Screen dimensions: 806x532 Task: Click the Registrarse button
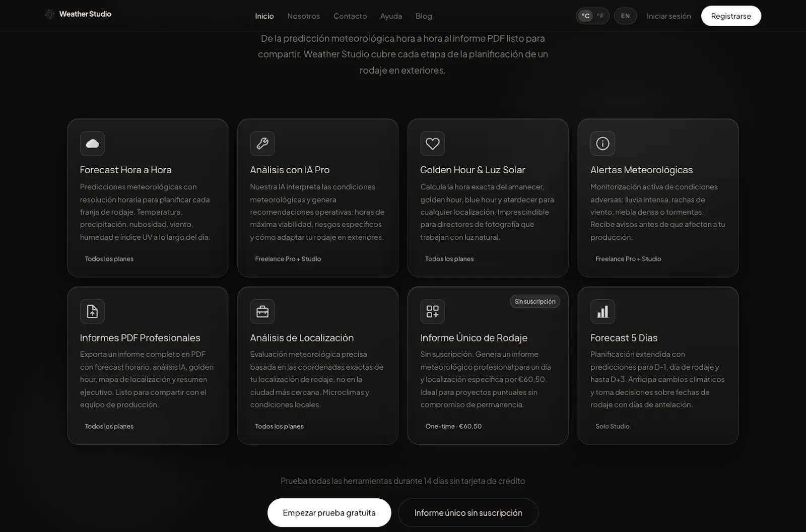click(731, 16)
